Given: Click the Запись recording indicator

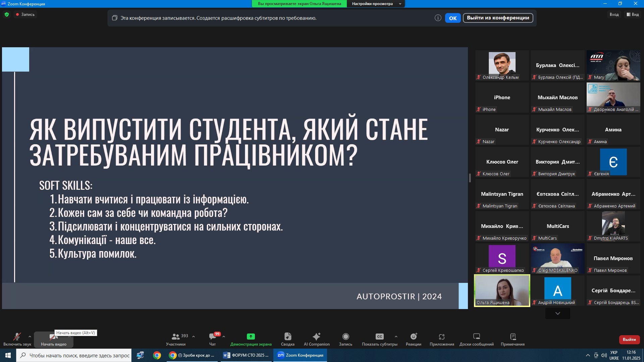Looking at the screenshot, I should 25,14.
